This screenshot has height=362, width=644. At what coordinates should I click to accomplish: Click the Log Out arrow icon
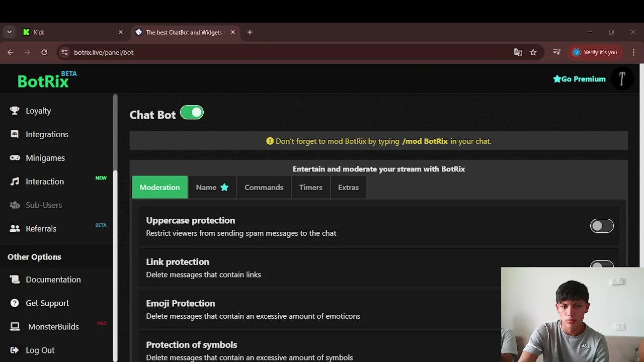coord(15,350)
